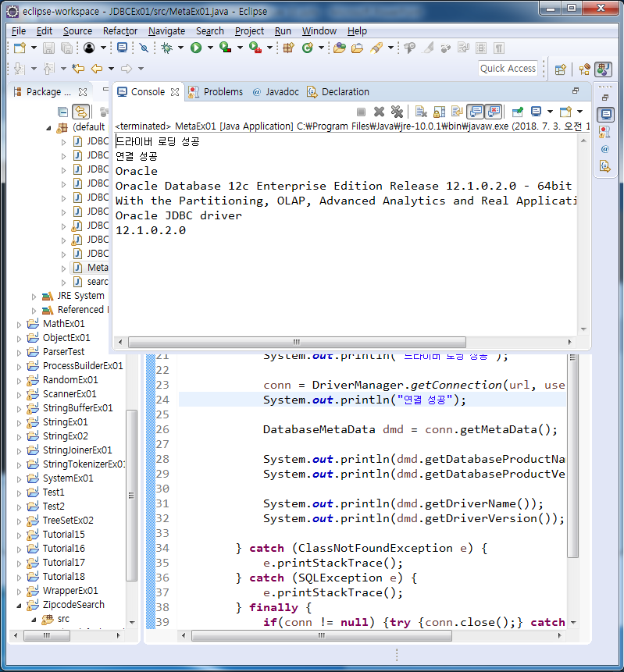The width and height of the screenshot is (624, 672).
Task: Open Display Selected Console dropdown arrow
Action: pyautogui.click(x=550, y=112)
